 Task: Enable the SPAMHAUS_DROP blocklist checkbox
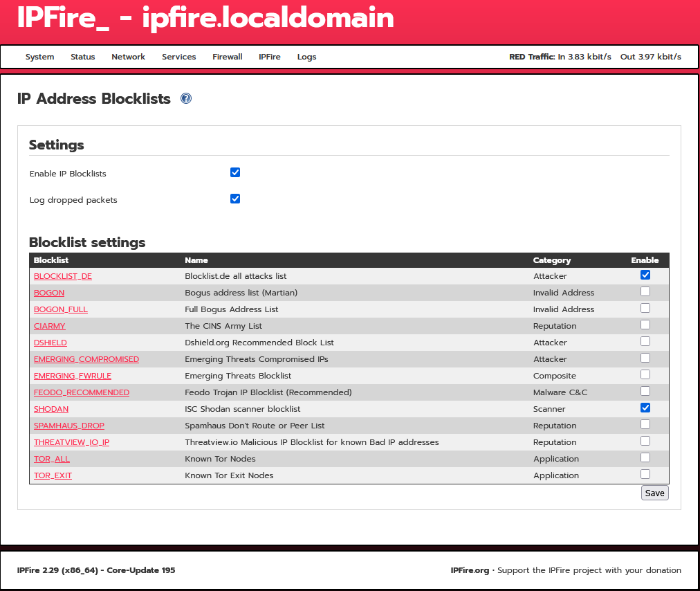tap(645, 424)
